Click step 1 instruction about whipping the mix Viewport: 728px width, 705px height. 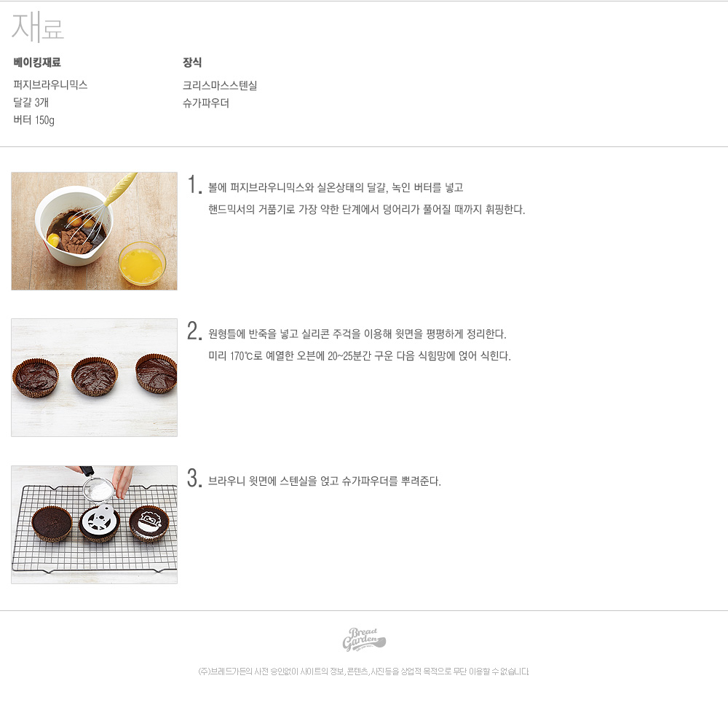click(367, 210)
